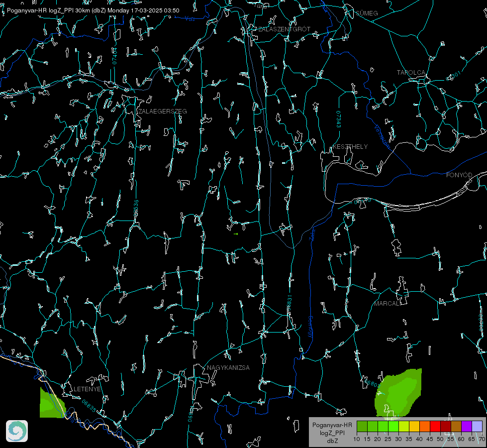
Task: Click the 06835 label near Letenye
Action: [x=89, y=406]
